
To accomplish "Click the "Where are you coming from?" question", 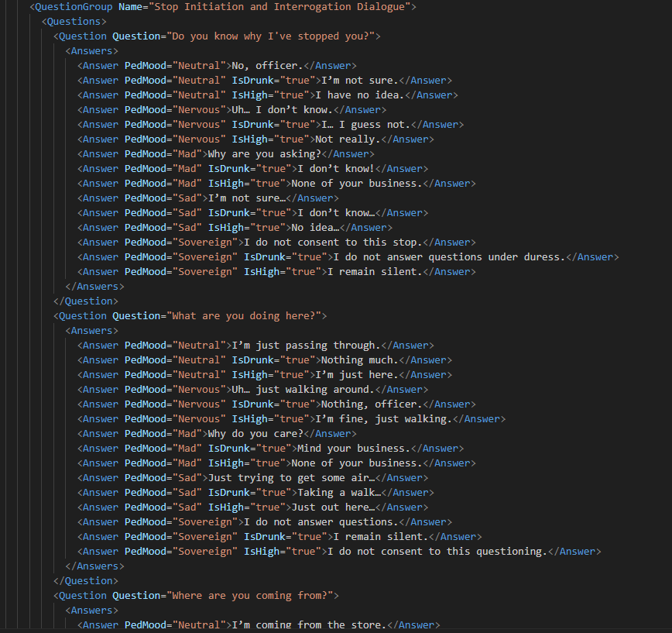I will pyautogui.click(x=252, y=596).
